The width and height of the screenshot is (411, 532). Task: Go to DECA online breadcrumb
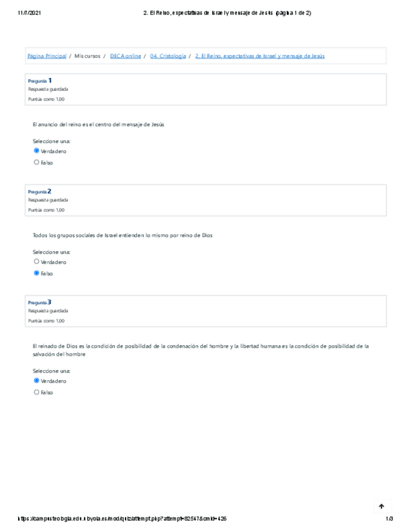click(x=125, y=56)
